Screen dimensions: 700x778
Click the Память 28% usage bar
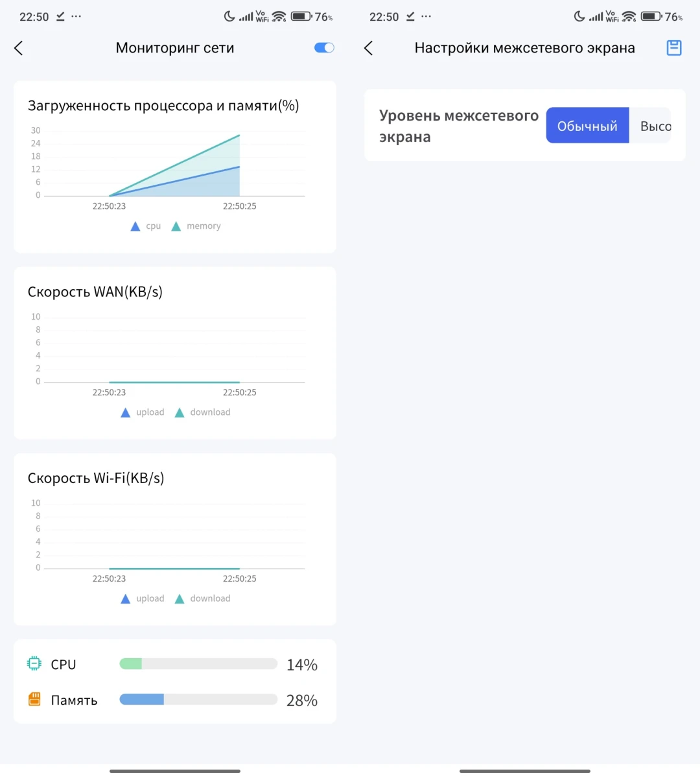click(198, 700)
